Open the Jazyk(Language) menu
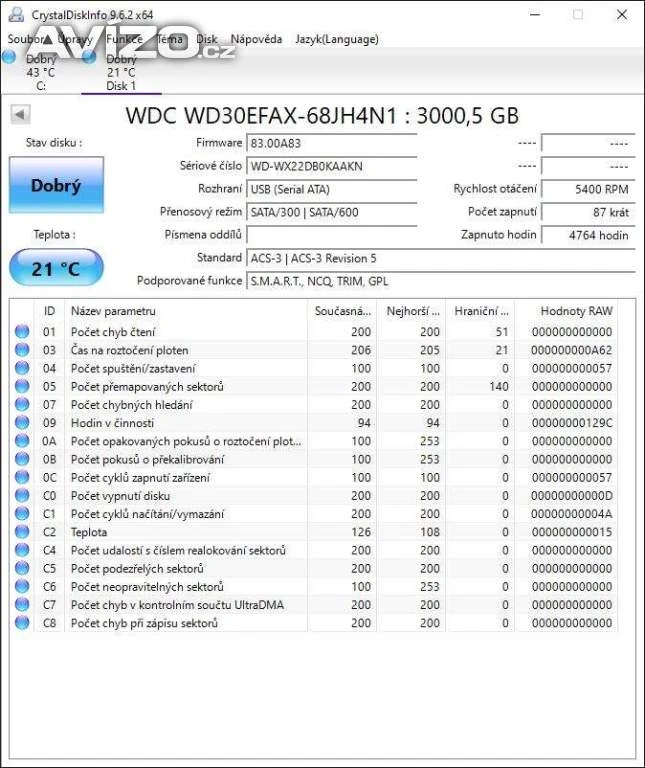Viewport: 645px width, 768px height. (337, 39)
